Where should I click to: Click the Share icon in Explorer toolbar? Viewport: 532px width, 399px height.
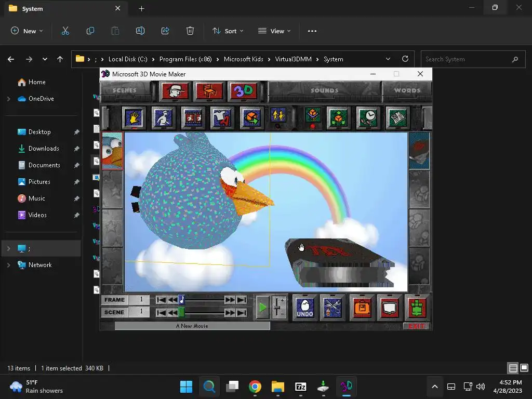click(165, 31)
